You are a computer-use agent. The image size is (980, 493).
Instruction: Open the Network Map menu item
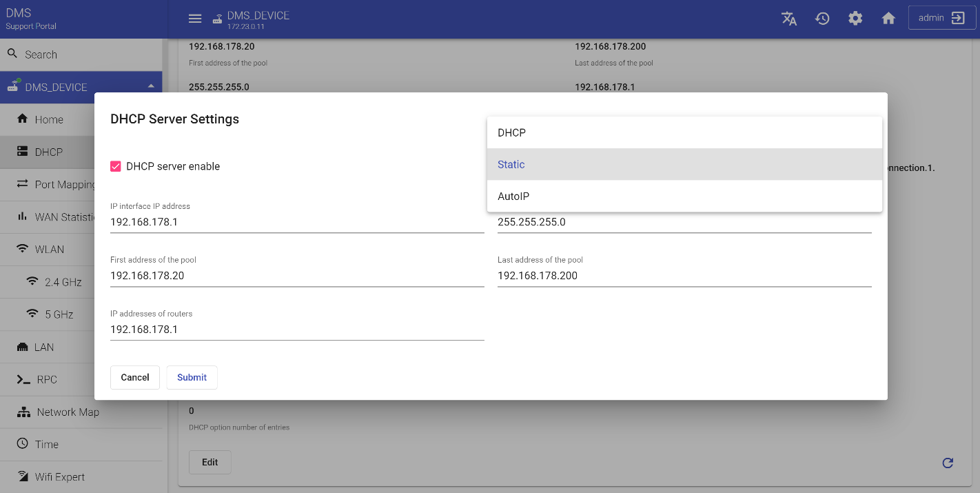(68, 412)
